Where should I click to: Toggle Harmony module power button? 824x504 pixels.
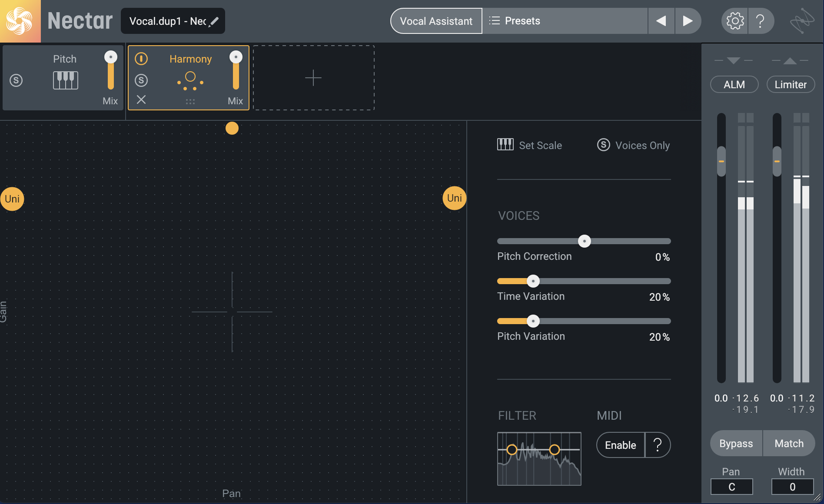tap(141, 59)
